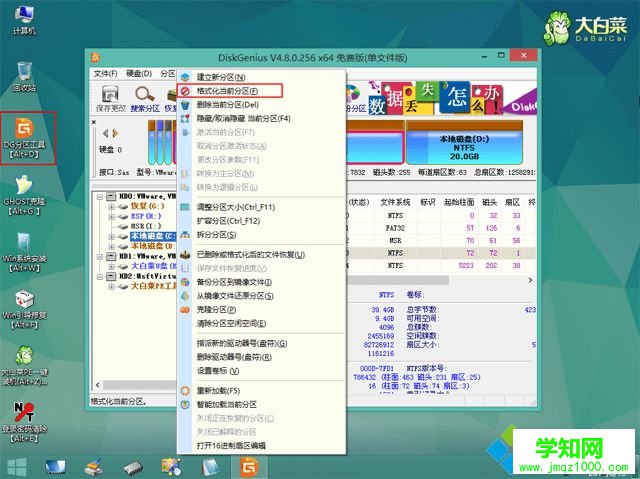640x479 pixels.
Task: Select MSR row in partition table
Action: (441, 241)
